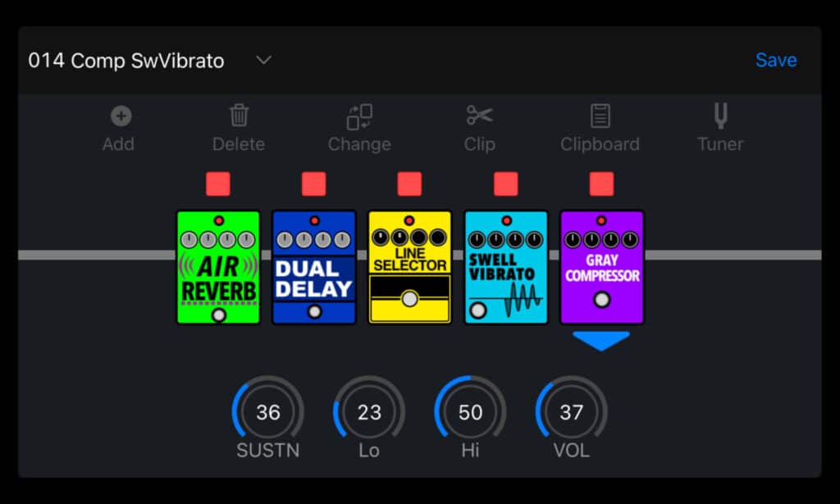Click the Add label text
The height and width of the screenshot is (504, 840).
(118, 144)
